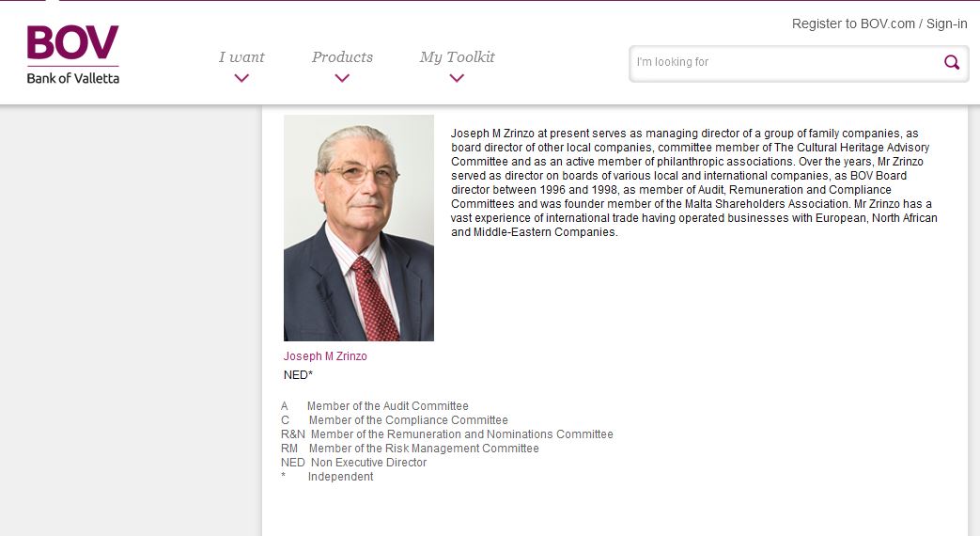The image size is (980, 536).
Task: Click the Member of the Audit Committee legend
Action: (x=387, y=406)
